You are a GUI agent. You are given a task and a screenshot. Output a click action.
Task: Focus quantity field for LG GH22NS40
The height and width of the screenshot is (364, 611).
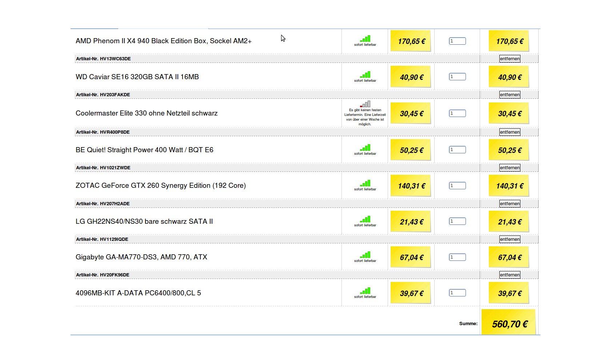point(457,221)
